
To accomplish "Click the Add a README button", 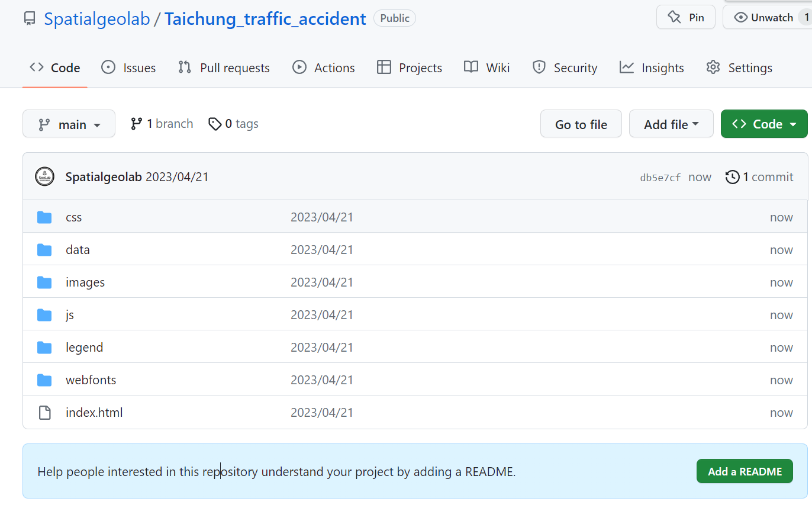I will coord(745,472).
